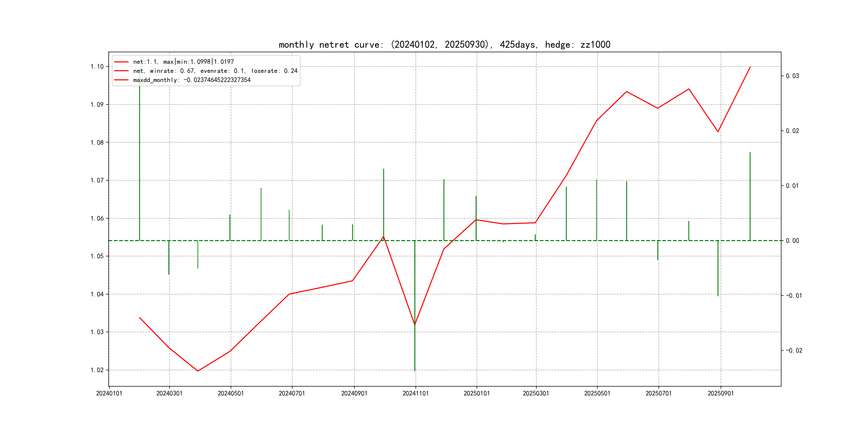The width and height of the screenshot is (868, 434).
Task: Click the red curve trough at 20241101
Action: click(x=415, y=324)
